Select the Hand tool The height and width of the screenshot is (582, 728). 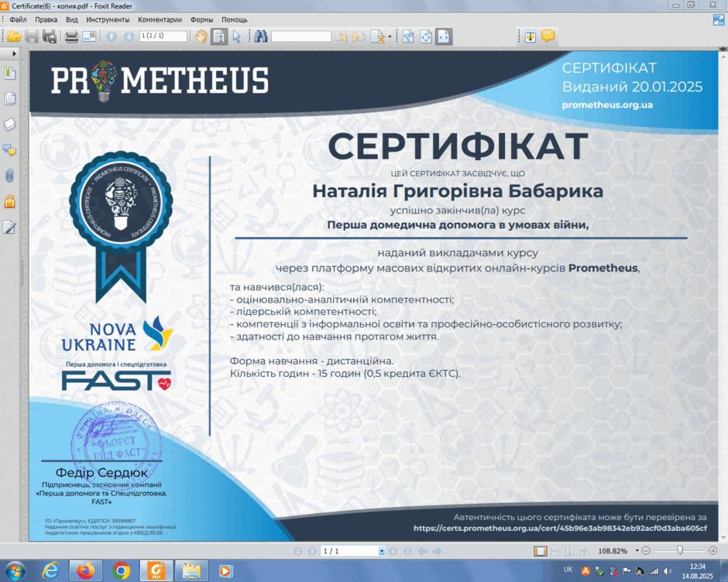tap(201, 36)
